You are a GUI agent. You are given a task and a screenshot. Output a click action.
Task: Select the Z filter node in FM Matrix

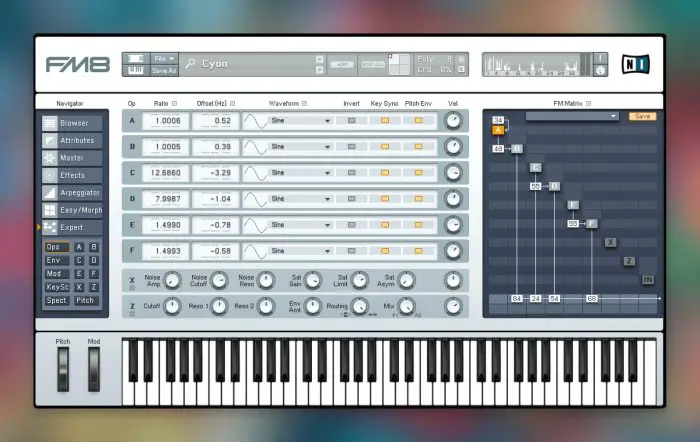pos(629,261)
